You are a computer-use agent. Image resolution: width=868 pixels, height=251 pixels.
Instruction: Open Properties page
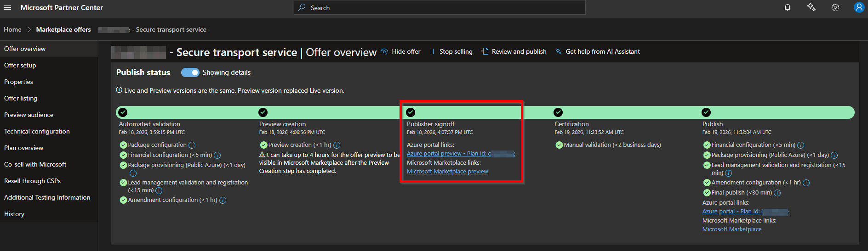coord(49,82)
